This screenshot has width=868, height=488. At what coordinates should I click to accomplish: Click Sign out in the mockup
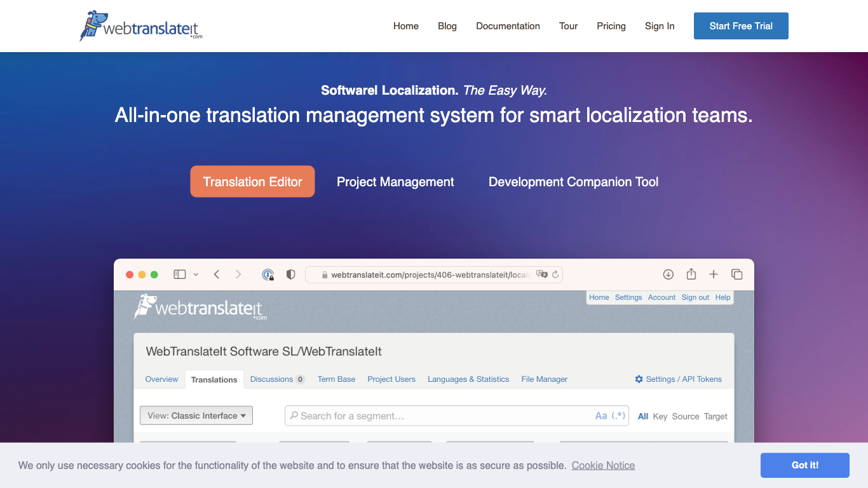695,297
